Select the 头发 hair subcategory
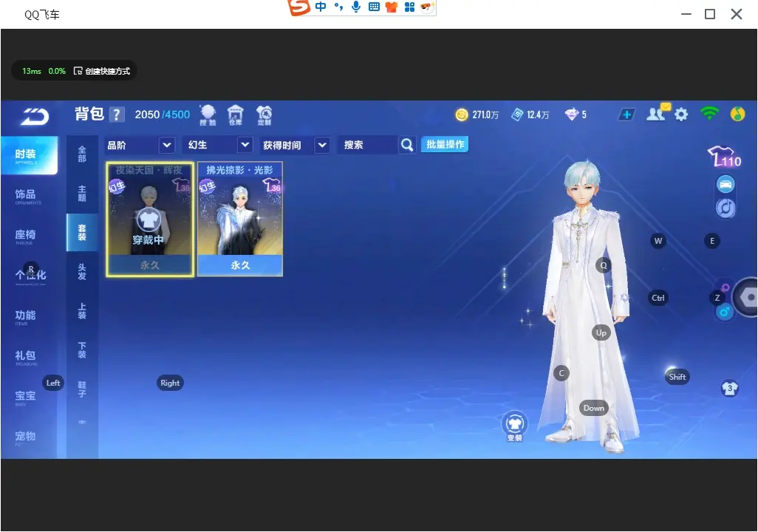 82,272
